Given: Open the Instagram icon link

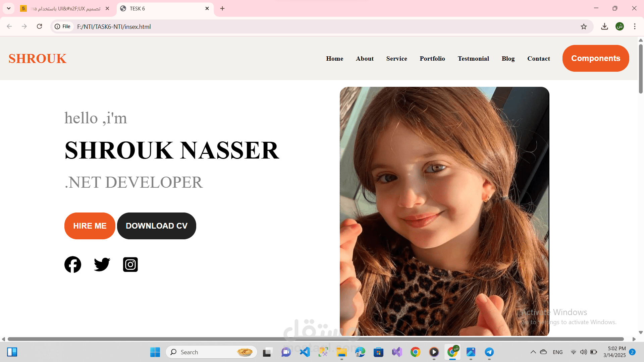Looking at the screenshot, I should pos(130,264).
